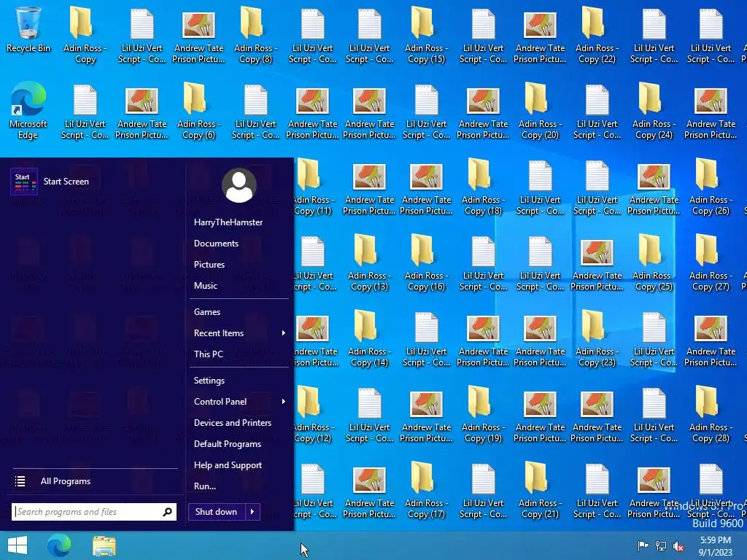Open Start Screen tile icon

point(24,182)
